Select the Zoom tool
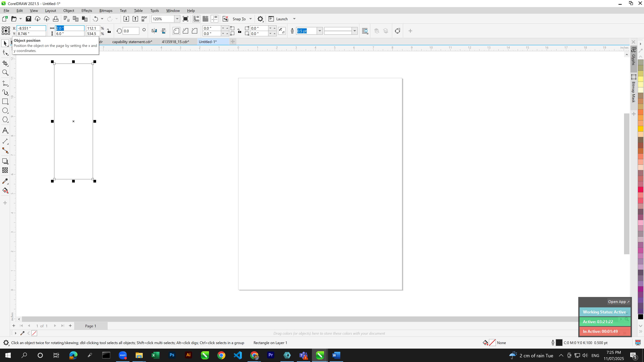This screenshot has height=362, width=644. pos(5,73)
